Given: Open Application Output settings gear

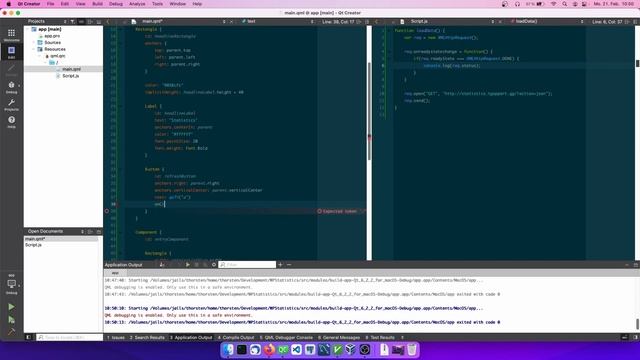Looking at the screenshot, I should (x=214, y=264).
